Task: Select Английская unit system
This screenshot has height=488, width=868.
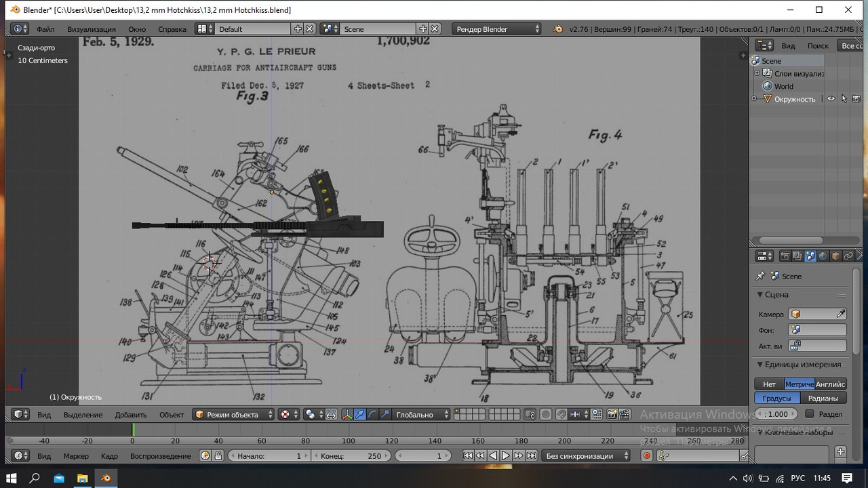Action: coord(831,384)
